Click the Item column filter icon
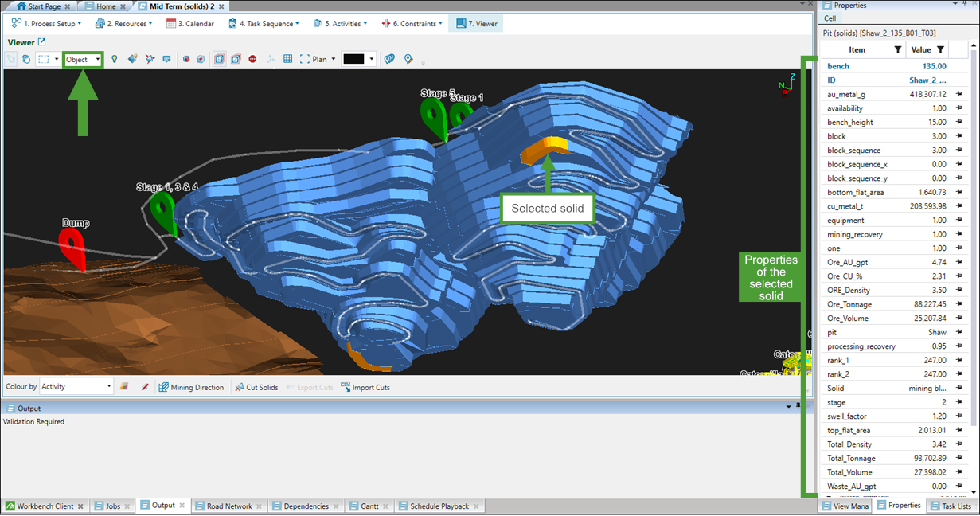The height and width of the screenshot is (516, 980). pyautogui.click(x=898, y=50)
